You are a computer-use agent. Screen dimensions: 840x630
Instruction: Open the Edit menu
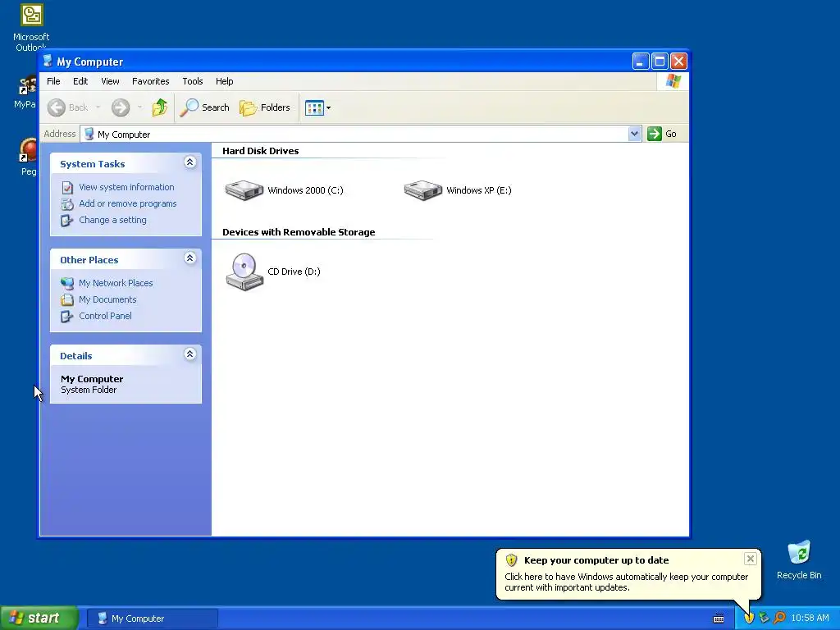coord(80,81)
